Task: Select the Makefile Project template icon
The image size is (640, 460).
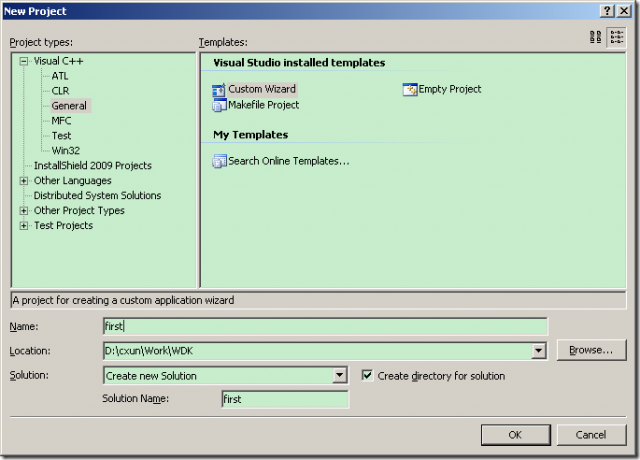Action: [219, 105]
